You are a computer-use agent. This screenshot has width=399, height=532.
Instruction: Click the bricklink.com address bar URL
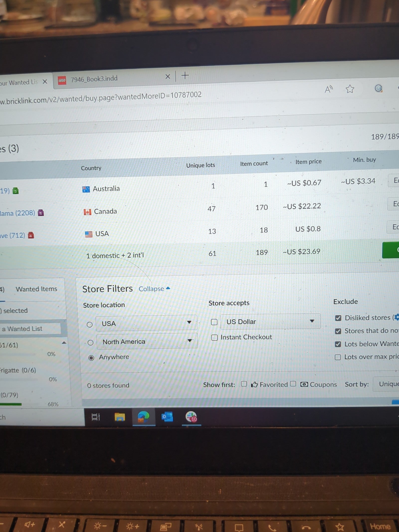click(100, 98)
